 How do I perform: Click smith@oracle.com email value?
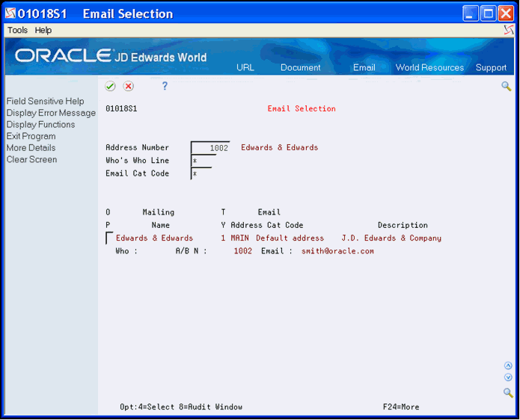[x=337, y=251]
